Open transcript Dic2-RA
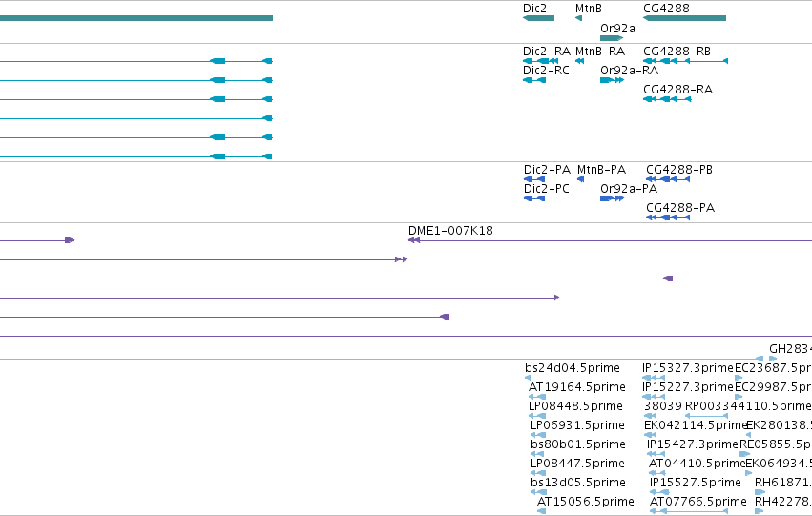Viewport: 812px width, 516px height. click(547, 52)
